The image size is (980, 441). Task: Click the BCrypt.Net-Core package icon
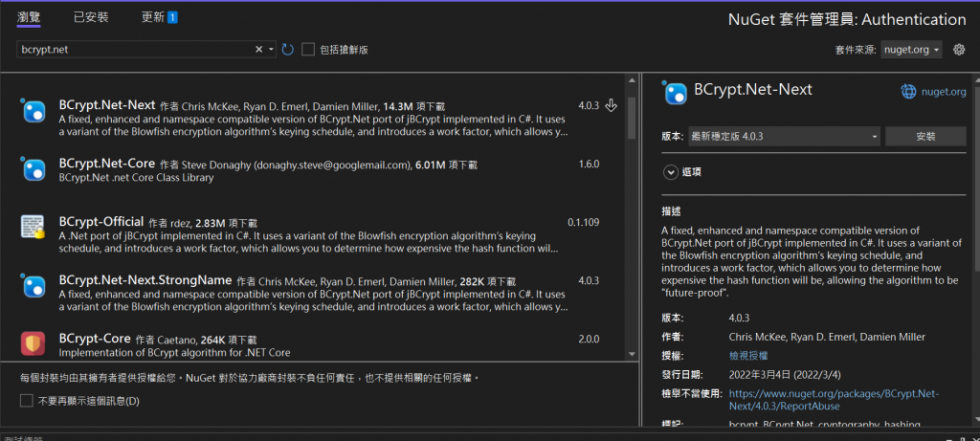[x=33, y=169]
